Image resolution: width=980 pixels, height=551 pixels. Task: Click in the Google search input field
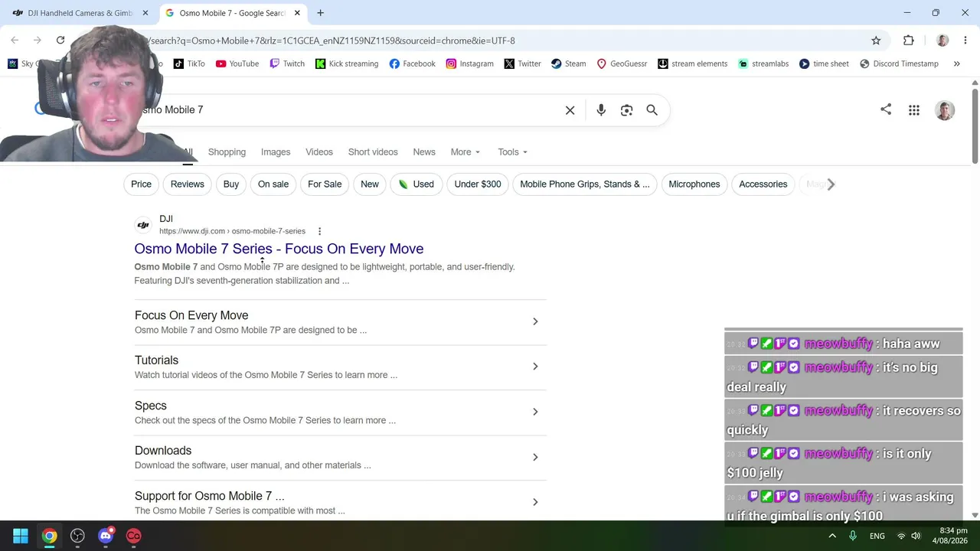coord(352,110)
